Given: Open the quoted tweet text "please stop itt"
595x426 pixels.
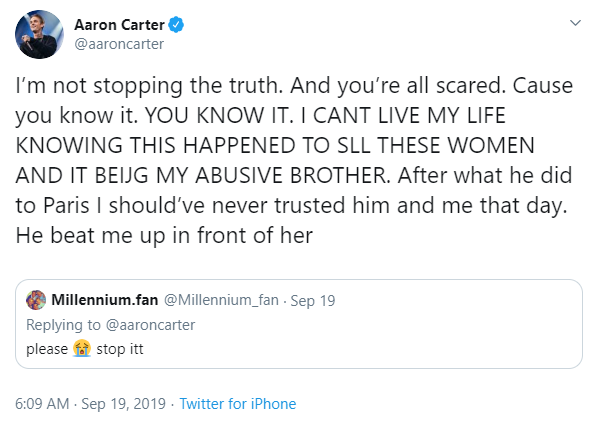Looking at the screenshot, I should (x=85, y=349).
